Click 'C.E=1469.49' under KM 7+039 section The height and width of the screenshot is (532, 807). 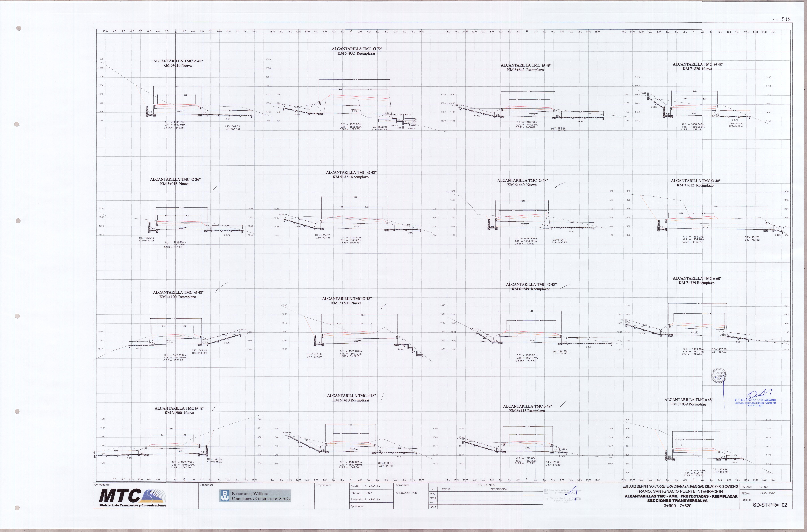point(720,470)
